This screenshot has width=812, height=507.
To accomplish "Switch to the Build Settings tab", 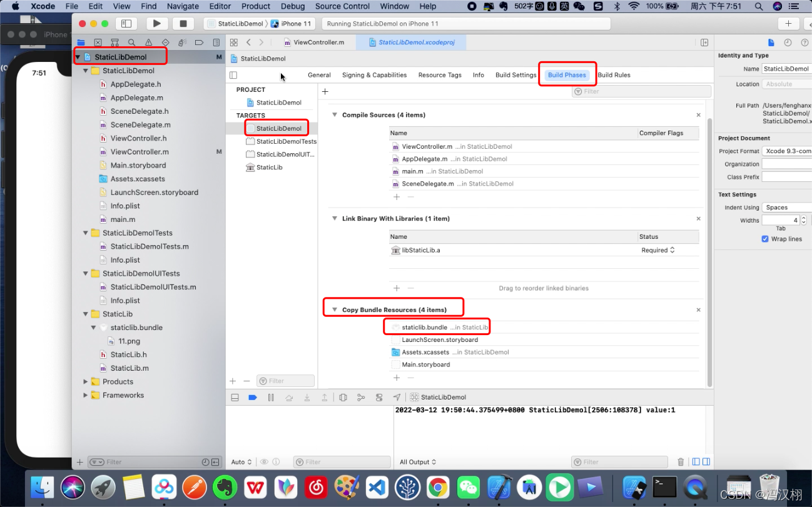I will point(515,75).
